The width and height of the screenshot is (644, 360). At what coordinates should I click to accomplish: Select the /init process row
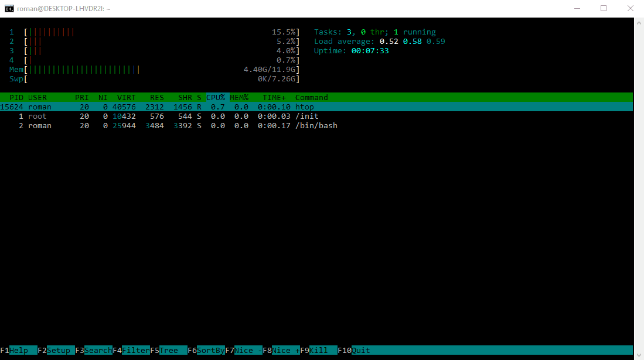point(316,116)
